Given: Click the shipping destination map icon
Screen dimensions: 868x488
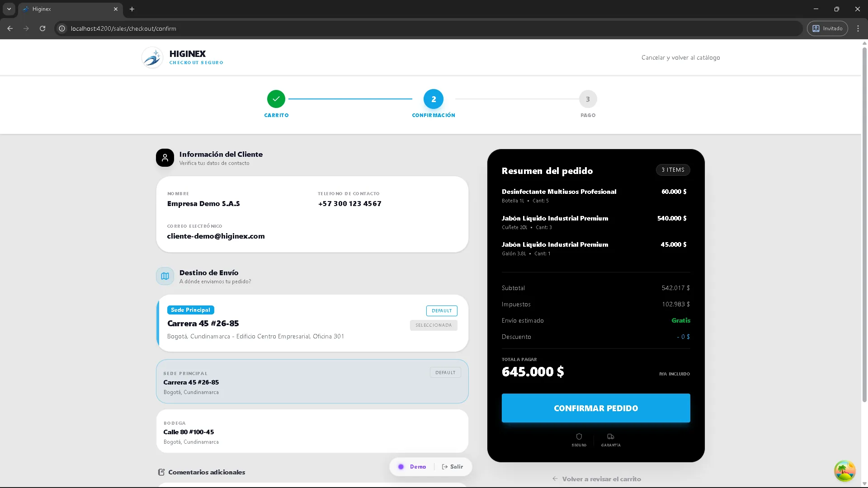Looking at the screenshot, I should 165,276.
